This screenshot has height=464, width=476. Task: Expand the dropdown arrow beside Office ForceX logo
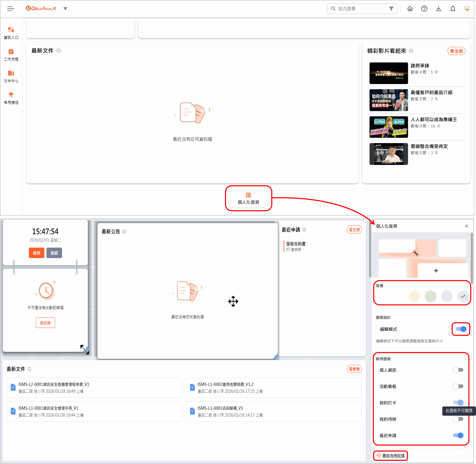65,9
